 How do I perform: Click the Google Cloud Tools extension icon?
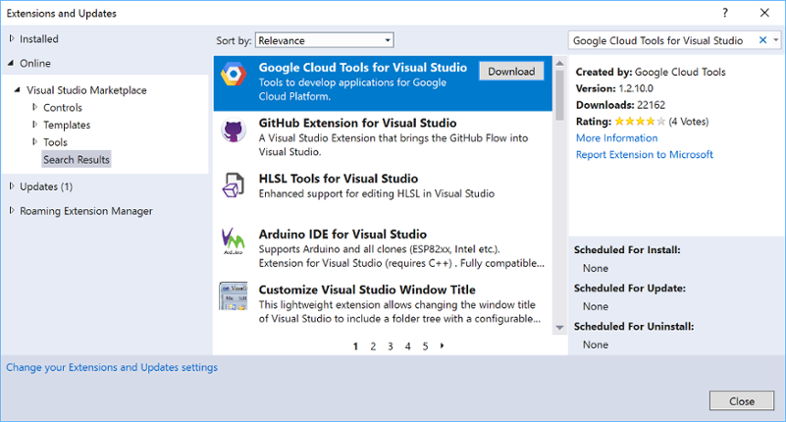pos(233,74)
